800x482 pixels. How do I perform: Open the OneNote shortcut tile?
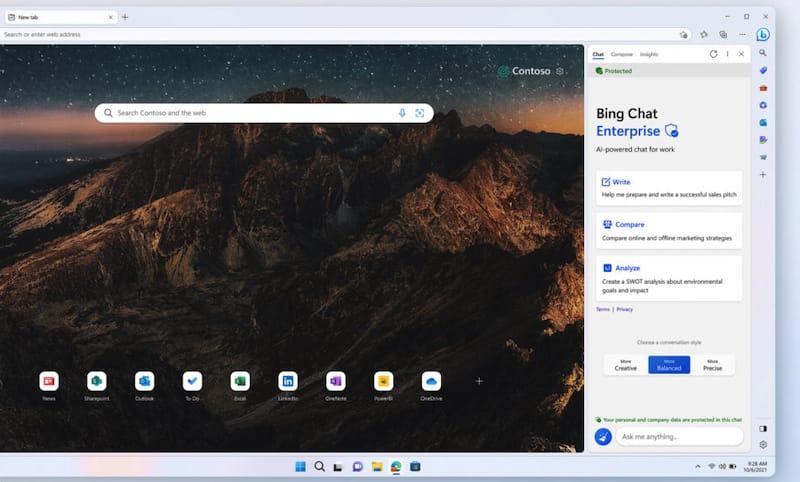(x=336, y=381)
